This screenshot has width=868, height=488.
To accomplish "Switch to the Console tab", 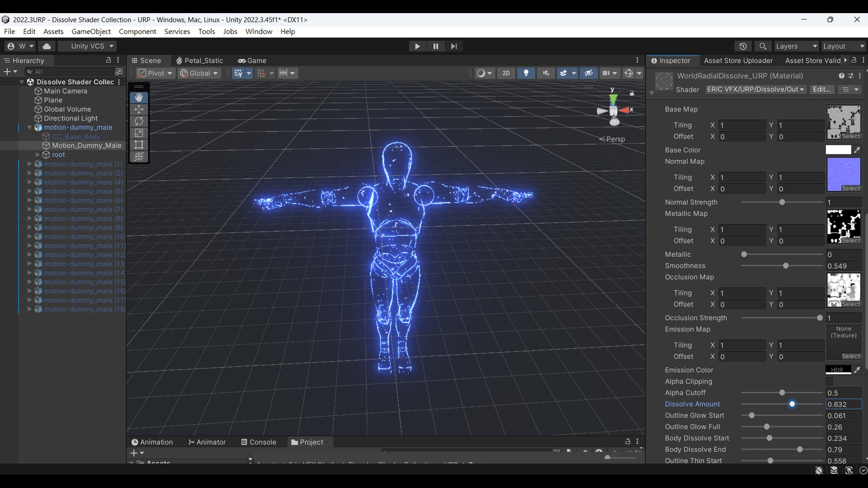I will tap(258, 442).
